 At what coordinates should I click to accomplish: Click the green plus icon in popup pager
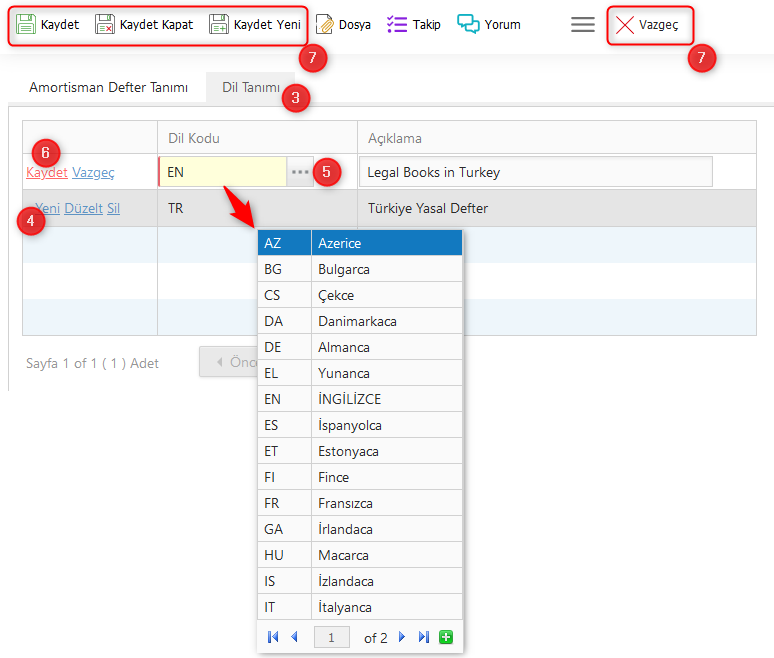point(445,637)
